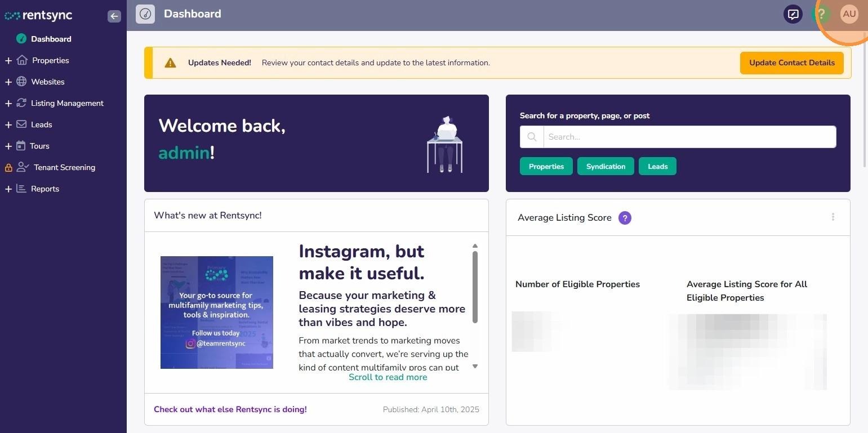868x433 pixels.
Task: Click the 'Instagram, but make it useful.' headline
Action: (x=362, y=262)
